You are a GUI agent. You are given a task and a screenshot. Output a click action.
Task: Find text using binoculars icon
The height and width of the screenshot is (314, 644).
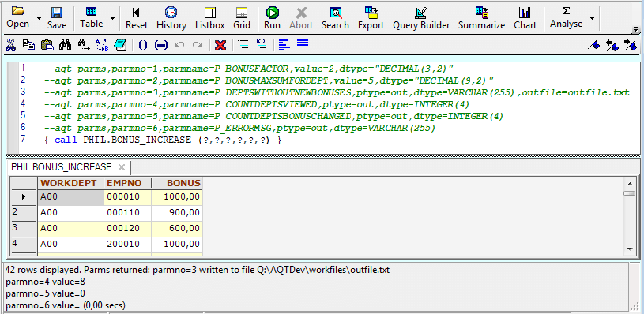coord(65,45)
